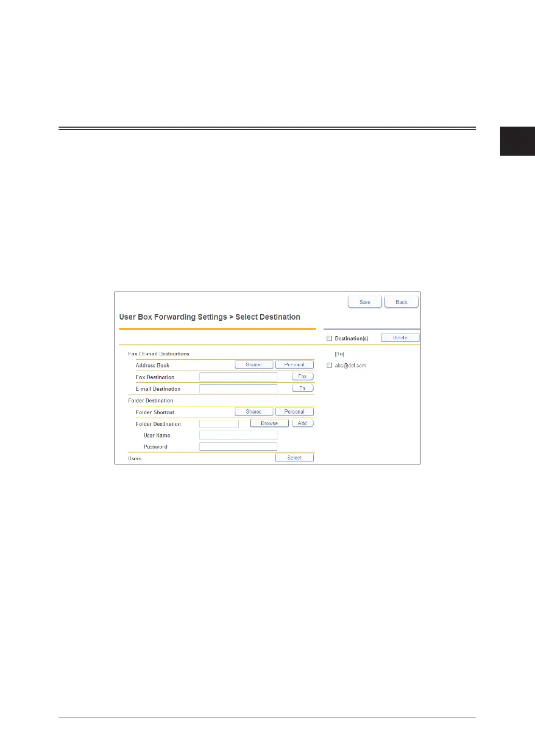Toggle the Destination(s) select-all checkbox
The width and height of the screenshot is (535, 756).
[x=329, y=338]
